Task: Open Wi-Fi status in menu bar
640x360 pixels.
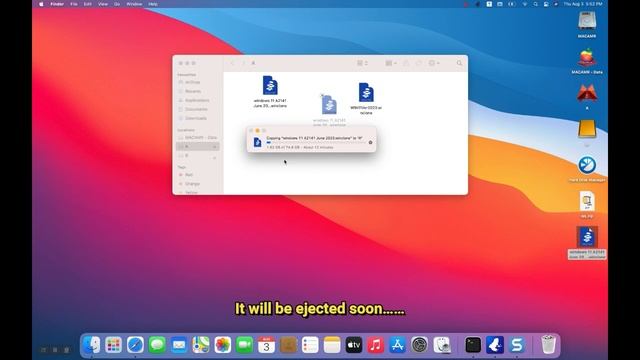Action: tap(525, 4)
